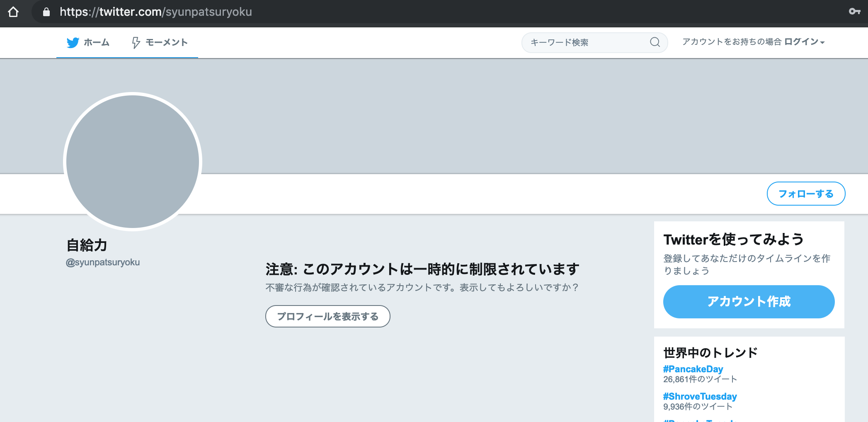Viewport: 868px width, 422px height.
Task: Open the ログイン dropdown menu
Action: coord(804,42)
